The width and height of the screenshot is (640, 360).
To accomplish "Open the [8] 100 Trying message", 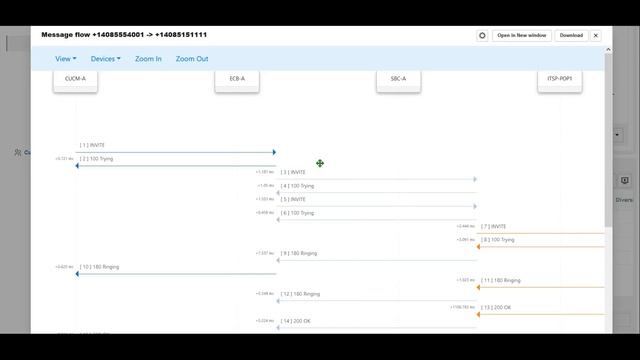I will point(498,240).
